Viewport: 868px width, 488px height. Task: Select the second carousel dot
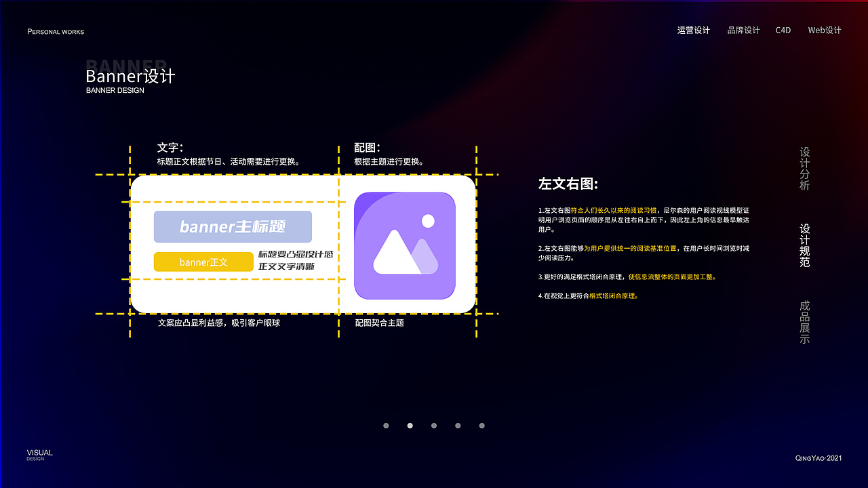(x=410, y=426)
